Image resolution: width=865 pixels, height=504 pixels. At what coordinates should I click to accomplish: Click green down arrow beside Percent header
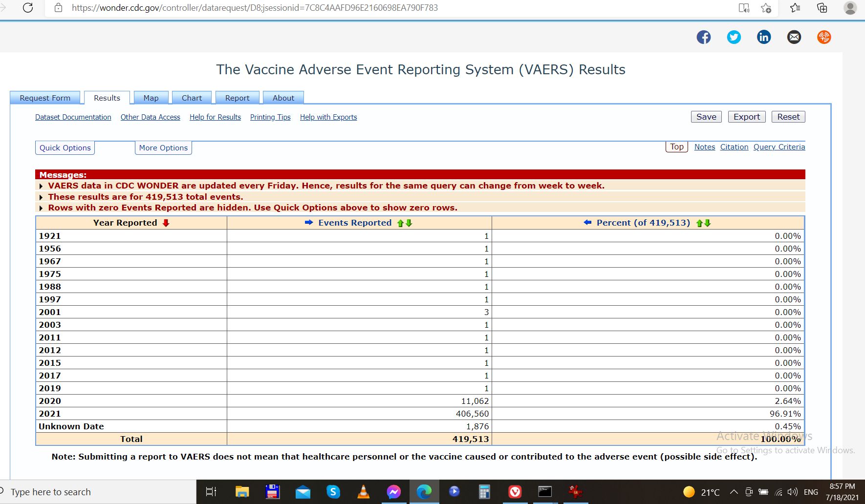(708, 223)
